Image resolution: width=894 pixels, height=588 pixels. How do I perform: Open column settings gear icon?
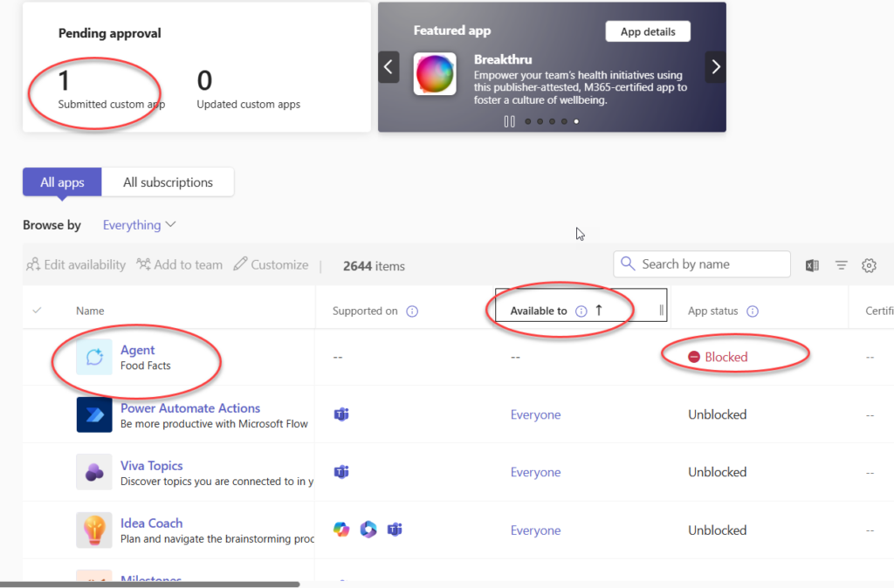(869, 265)
